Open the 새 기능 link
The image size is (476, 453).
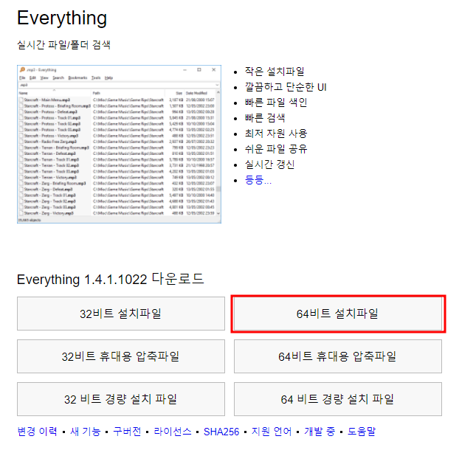[x=86, y=431]
